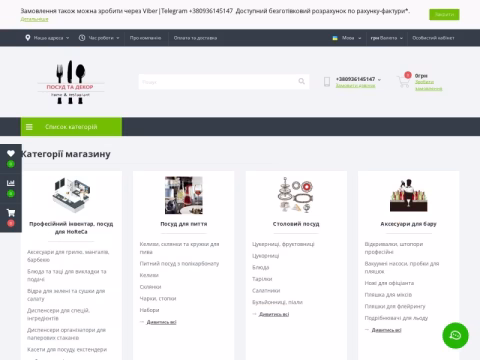This screenshot has width=480, height=360.
Task: Open 'Ножі для офіціанта' link
Action: pyautogui.click(x=389, y=283)
